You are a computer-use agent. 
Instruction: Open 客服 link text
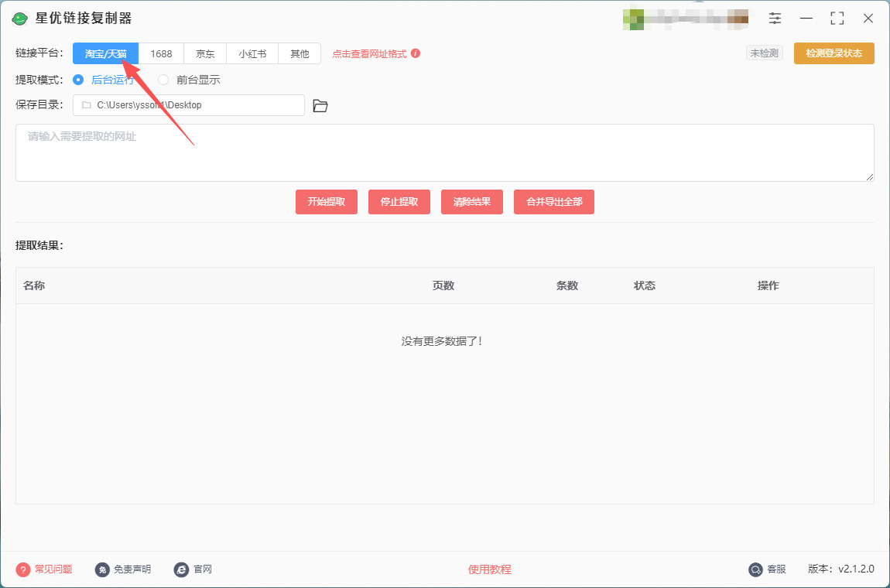(x=776, y=569)
